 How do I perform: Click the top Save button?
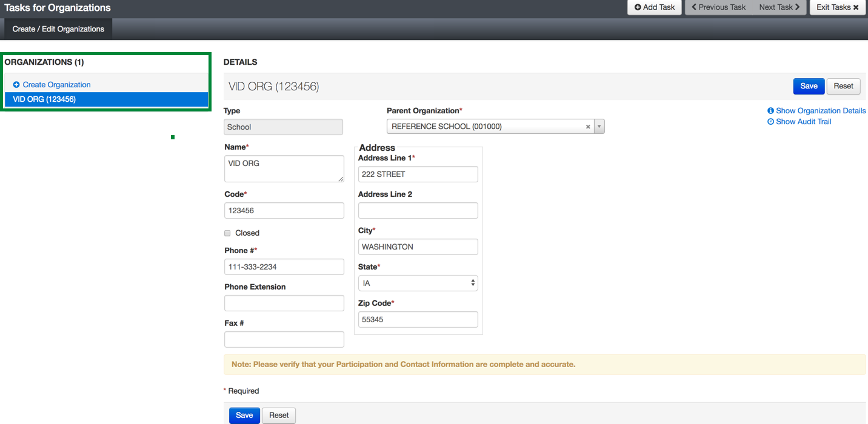(x=809, y=86)
